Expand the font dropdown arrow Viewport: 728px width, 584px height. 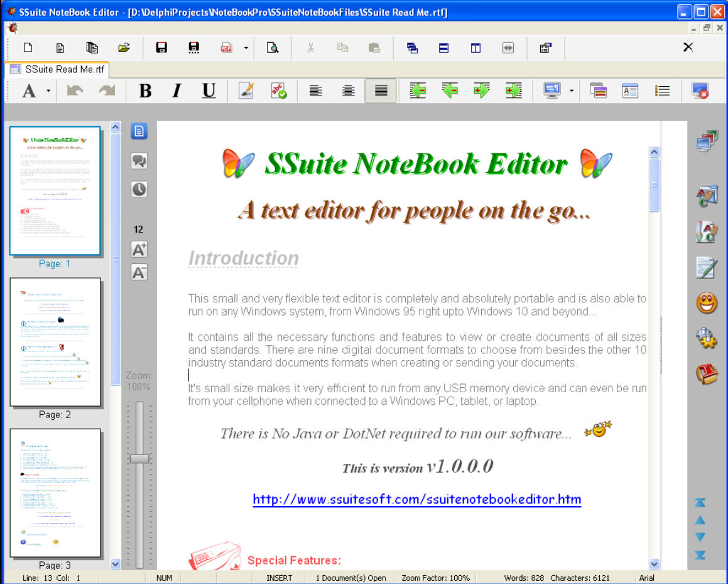click(48, 91)
